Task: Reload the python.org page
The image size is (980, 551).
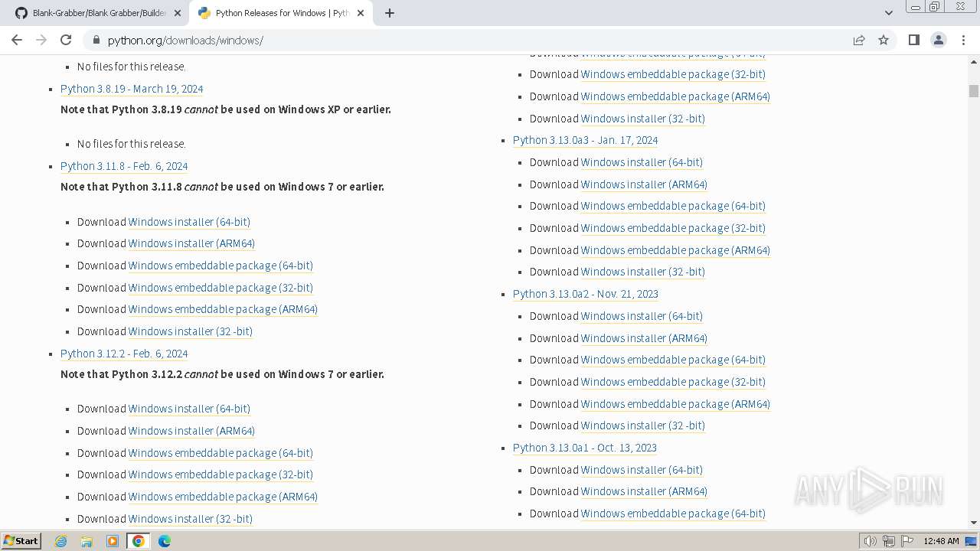Action: tap(66, 40)
